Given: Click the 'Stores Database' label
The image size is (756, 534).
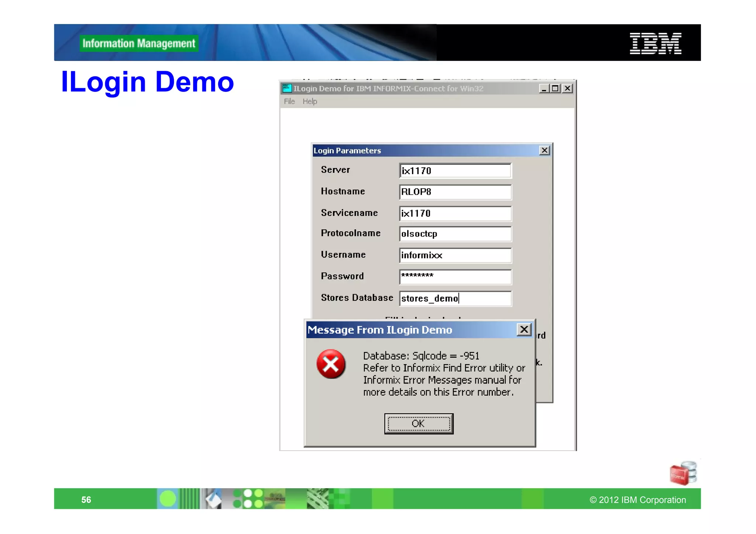Looking at the screenshot, I should [x=357, y=298].
